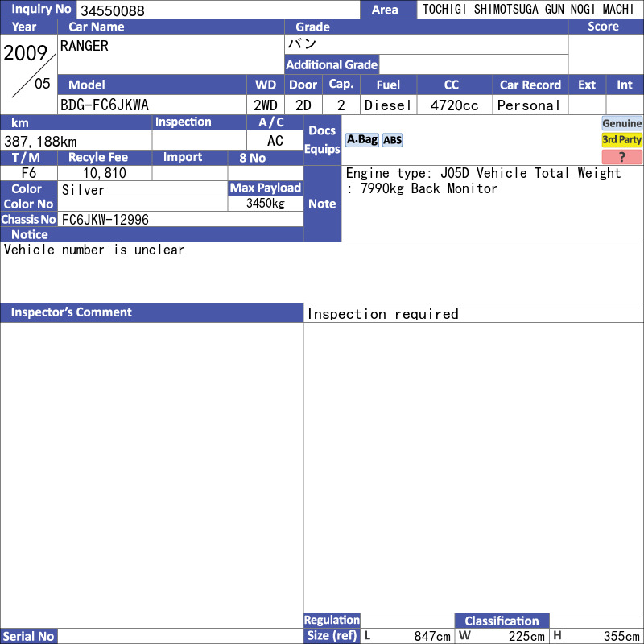The width and height of the screenshot is (644, 644).
Task: Select the chassis number FC6JKW-12996
Action: (x=105, y=219)
